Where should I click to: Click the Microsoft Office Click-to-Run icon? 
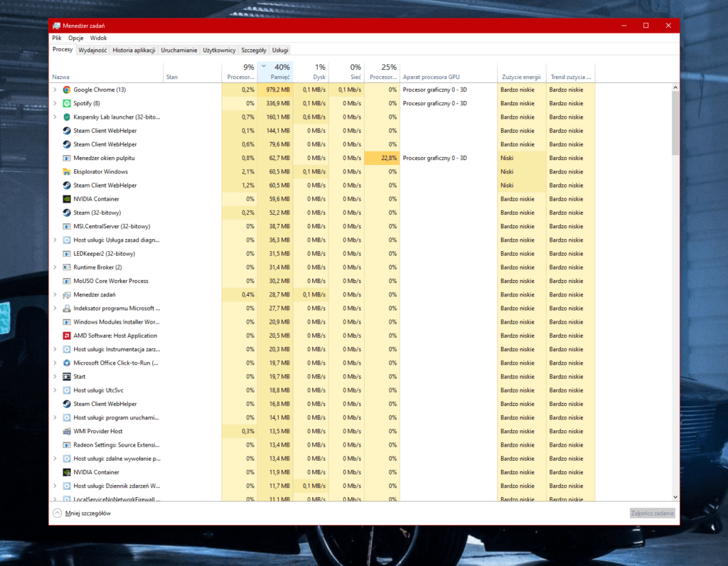tap(67, 363)
